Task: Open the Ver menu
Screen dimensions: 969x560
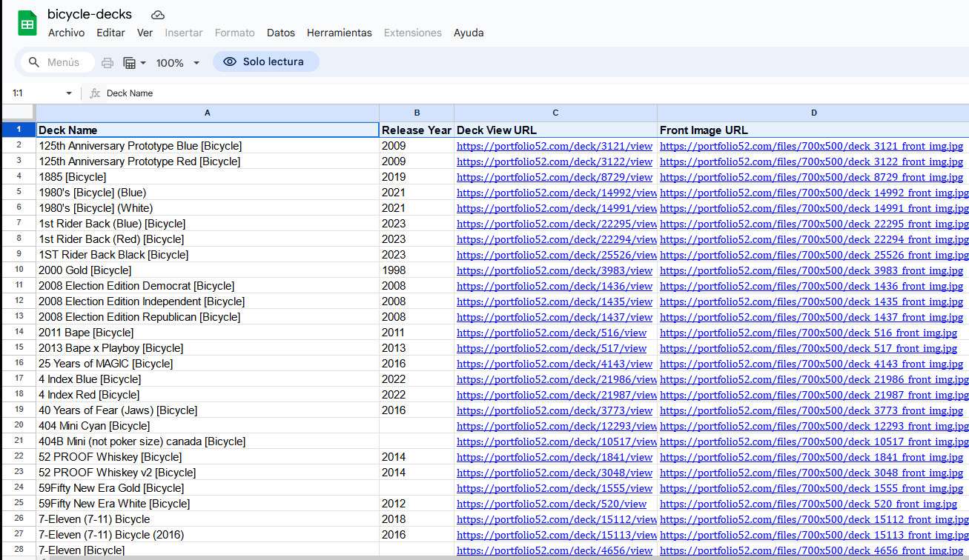Action: (145, 33)
